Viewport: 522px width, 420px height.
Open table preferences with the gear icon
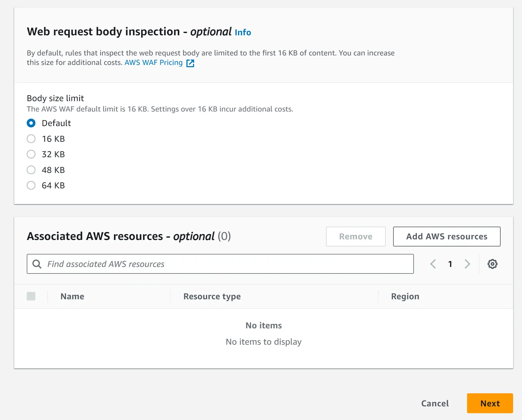click(492, 264)
